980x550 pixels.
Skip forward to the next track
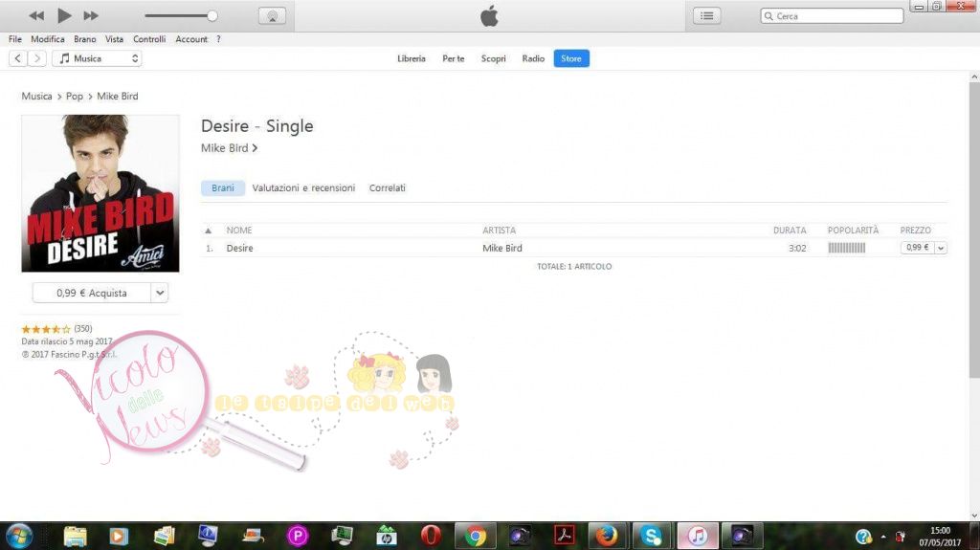tap(91, 15)
